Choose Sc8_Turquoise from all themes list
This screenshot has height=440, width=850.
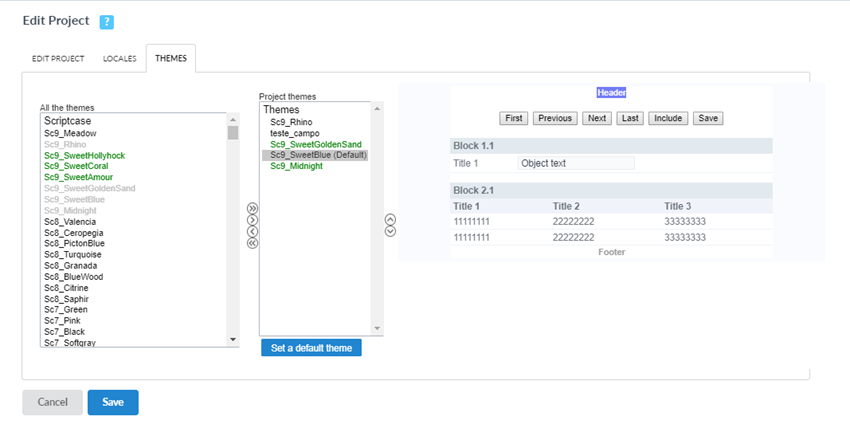tap(74, 254)
